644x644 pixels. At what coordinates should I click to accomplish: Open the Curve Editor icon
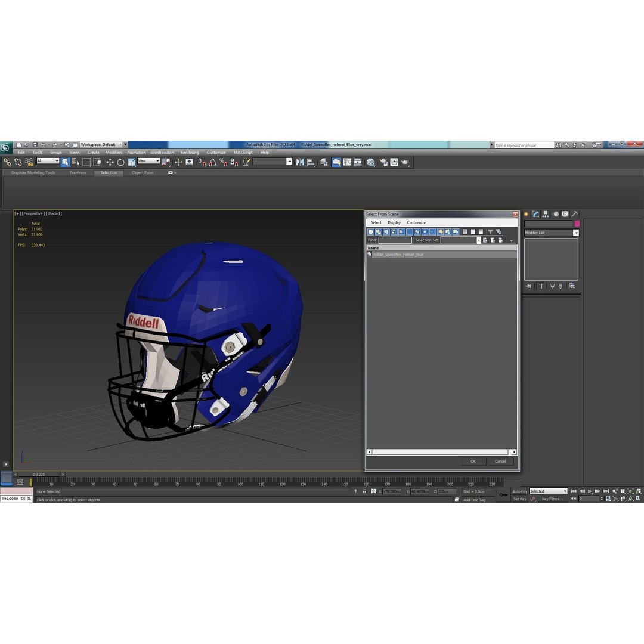point(347,162)
